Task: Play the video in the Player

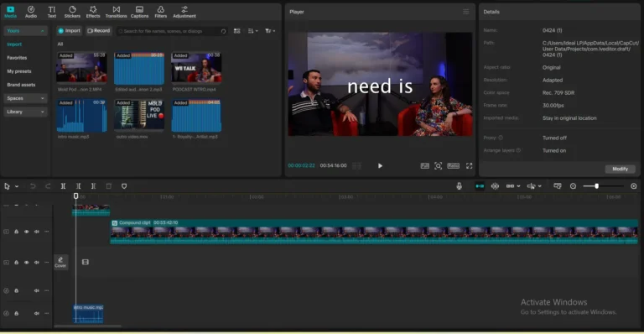Action: (380, 165)
